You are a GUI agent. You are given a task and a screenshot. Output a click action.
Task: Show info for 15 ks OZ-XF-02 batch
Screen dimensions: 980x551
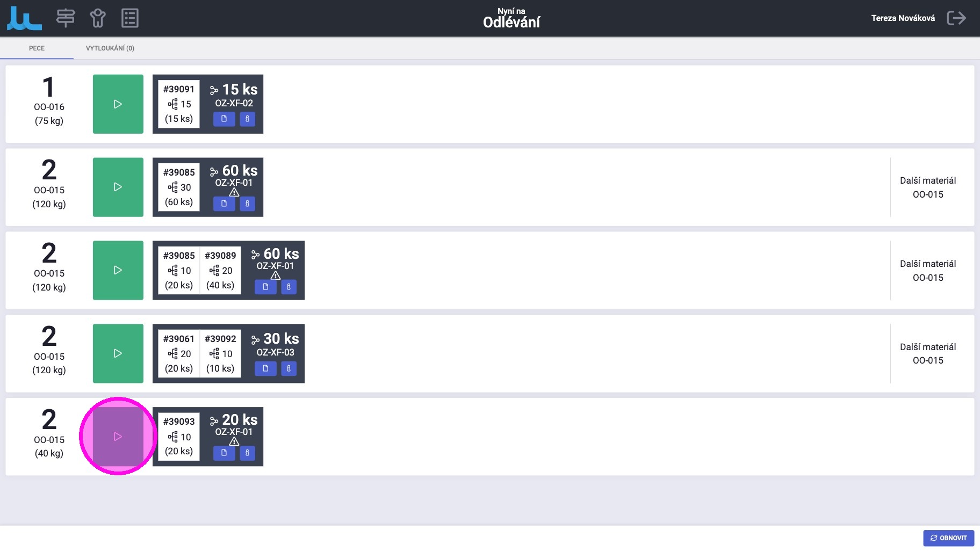coord(247,119)
